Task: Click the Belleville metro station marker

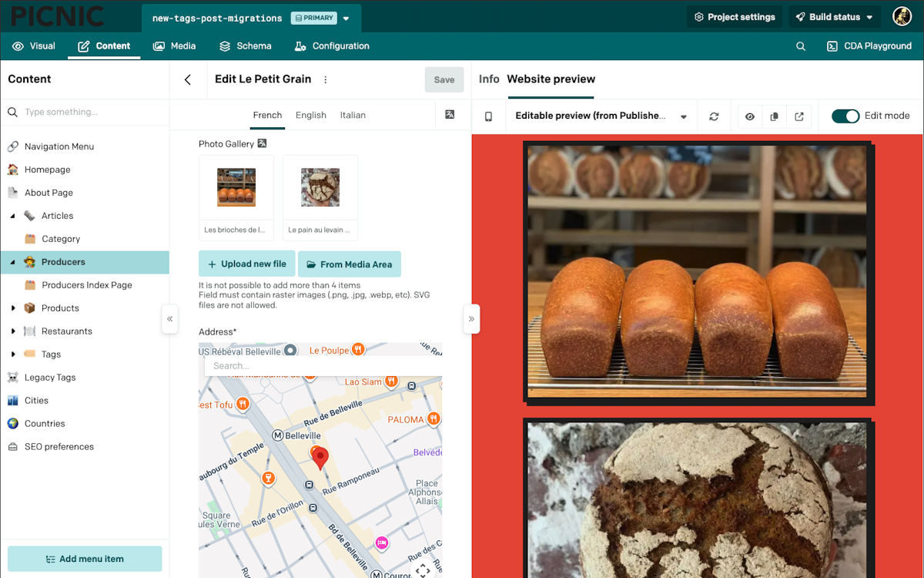Action: point(278,435)
